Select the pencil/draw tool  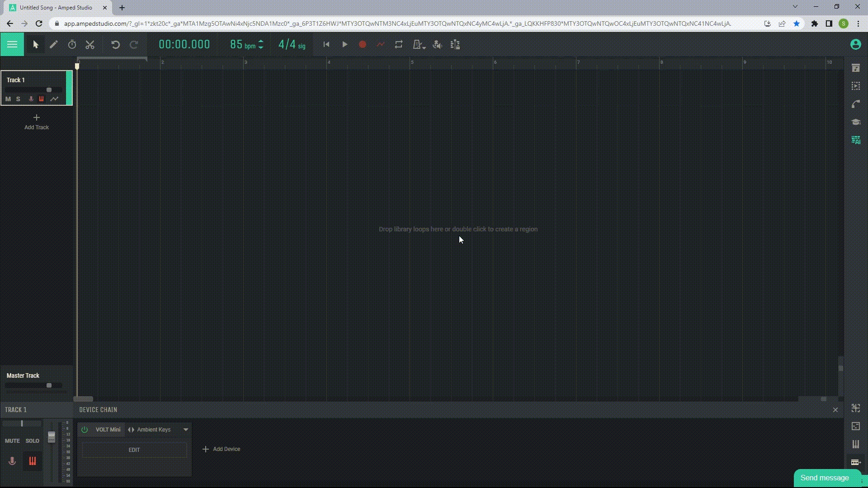(x=53, y=45)
